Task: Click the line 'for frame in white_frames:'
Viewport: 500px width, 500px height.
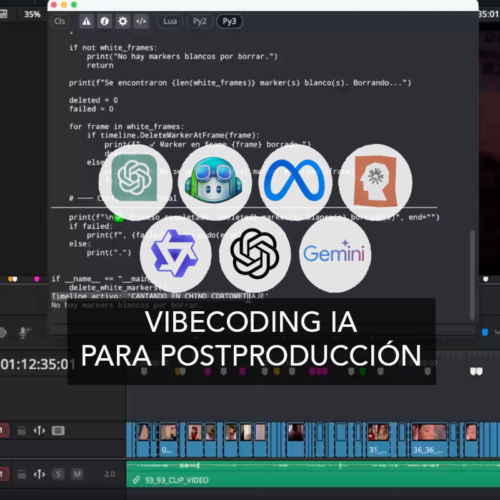Action: (126, 127)
